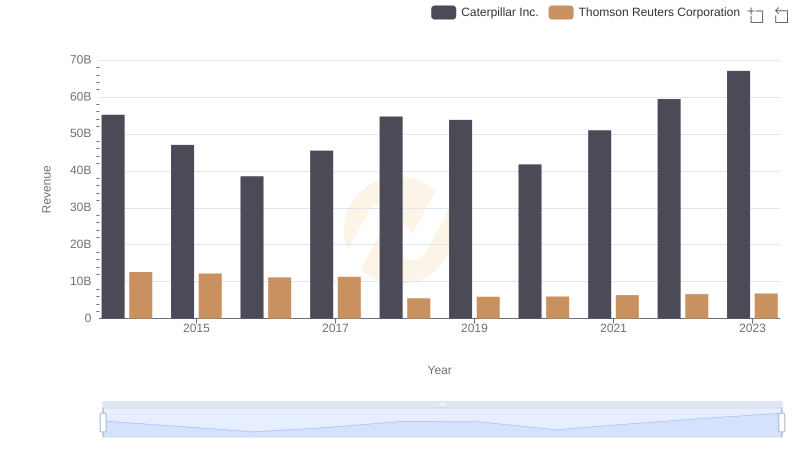Select the Thomson Reuters bar for 2017
The width and height of the screenshot is (800, 461).
[x=349, y=298]
